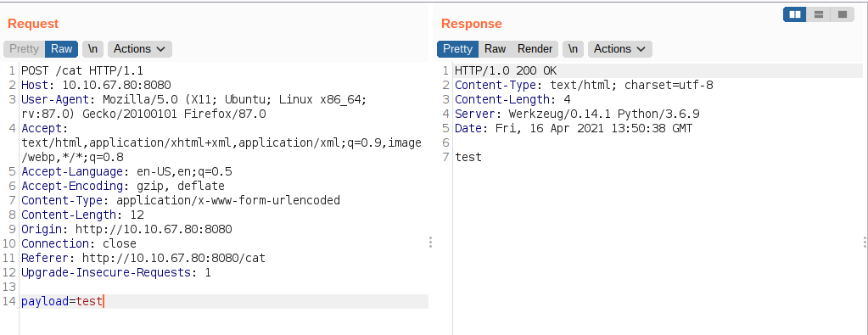The image size is (868, 335).
Task: Click the divider handle between Request and Response
Action: click(431, 242)
